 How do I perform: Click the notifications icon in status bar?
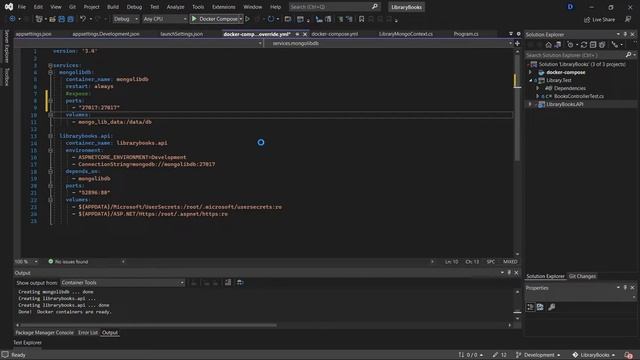628,355
